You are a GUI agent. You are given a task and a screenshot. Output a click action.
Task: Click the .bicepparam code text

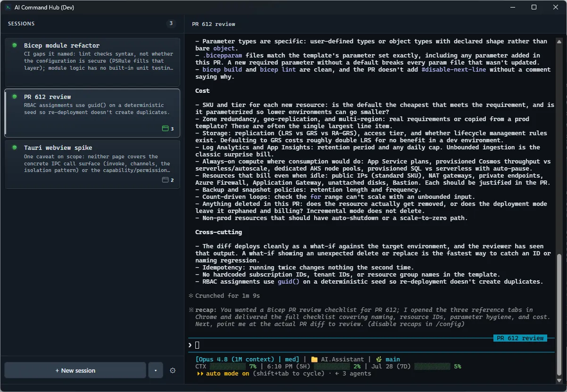pyautogui.click(x=222, y=56)
